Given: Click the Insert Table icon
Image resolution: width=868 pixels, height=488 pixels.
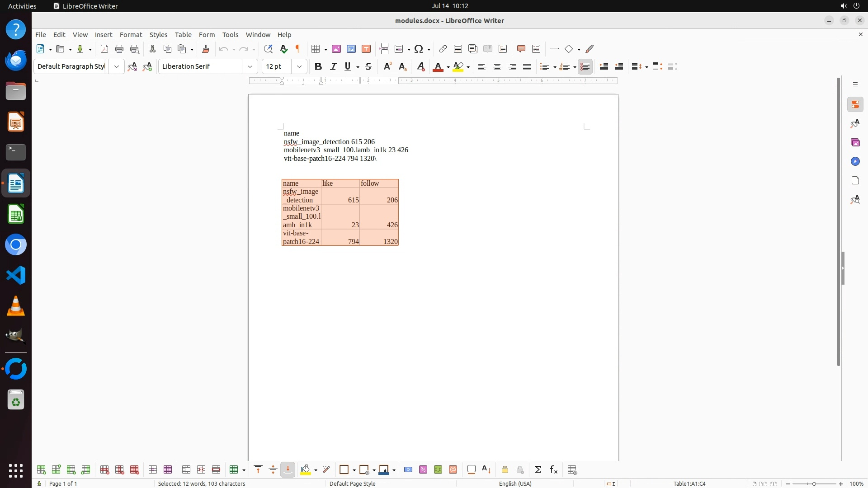Looking at the screenshot, I should click(316, 49).
